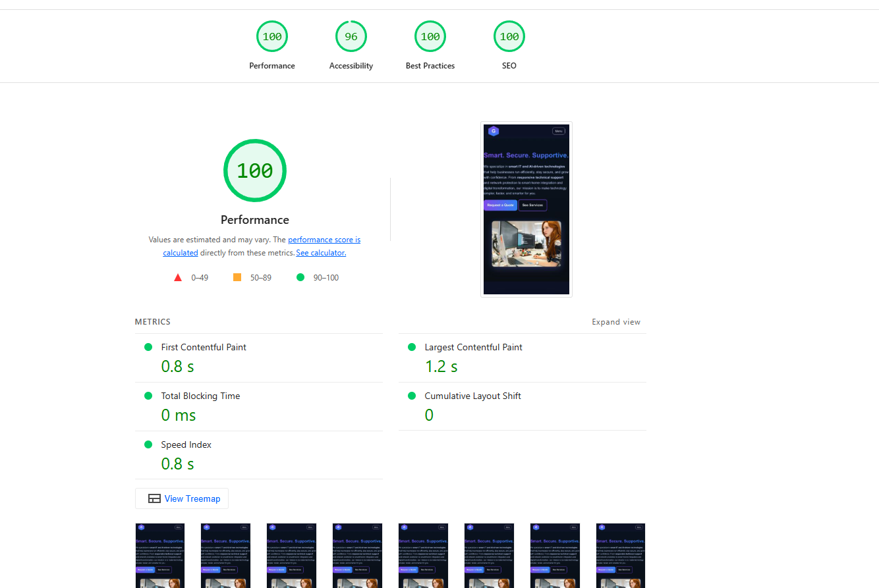This screenshot has width=879, height=588.
Task: Click the red triangle 0–49 legend icon
Action: pos(178,277)
